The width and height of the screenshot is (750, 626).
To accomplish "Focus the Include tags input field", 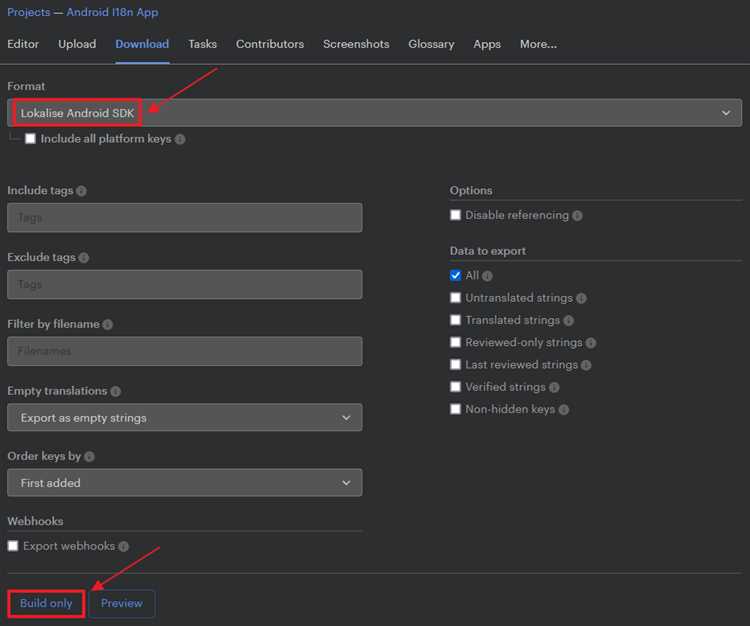I will tap(185, 218).
